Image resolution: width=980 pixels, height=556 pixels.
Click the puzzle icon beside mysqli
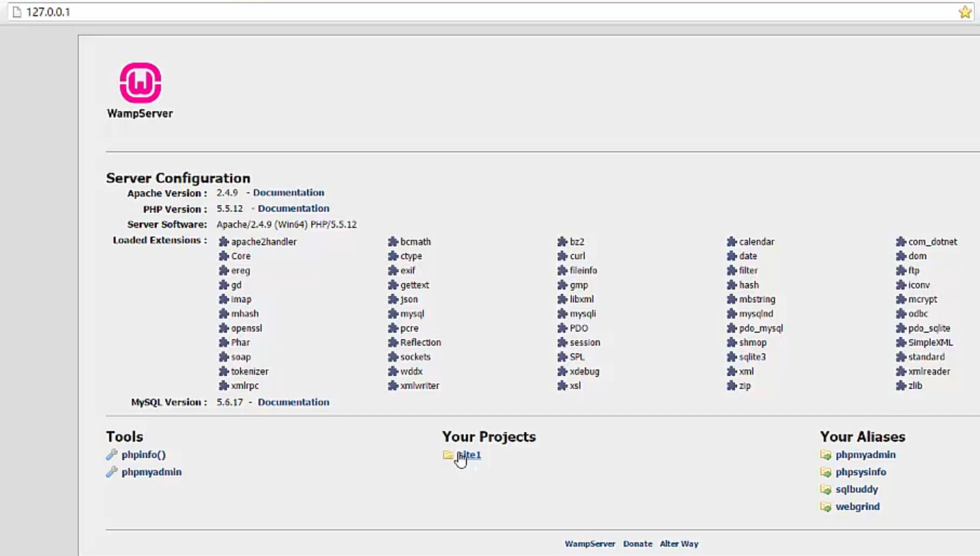(563, 314)
